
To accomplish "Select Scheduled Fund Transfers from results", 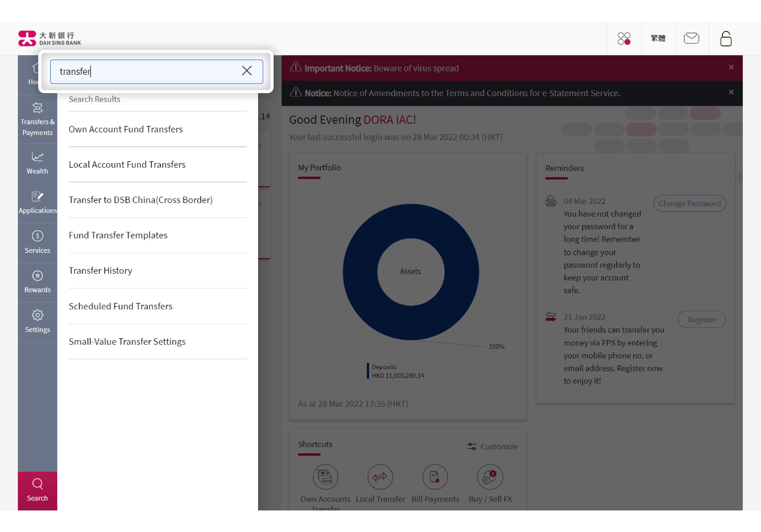I will 120,305.
